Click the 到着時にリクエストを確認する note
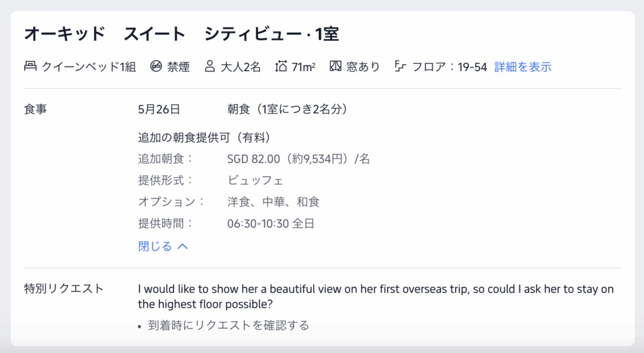 point(228,325)
